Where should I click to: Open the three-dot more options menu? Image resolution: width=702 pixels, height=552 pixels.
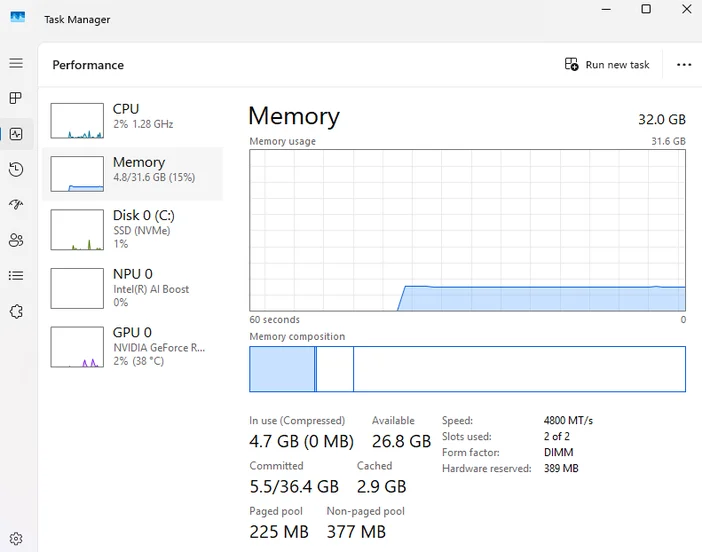click(x=684, y=64)
